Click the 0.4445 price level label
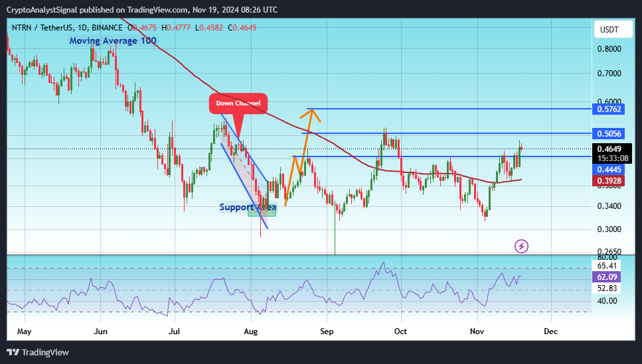The height and width of the screenshot is (364, 642). coord(608,169)
